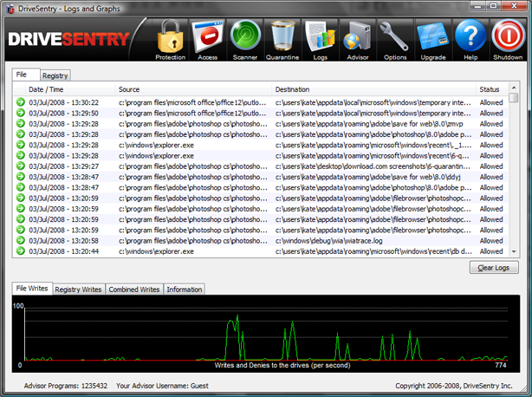The image size is (532, 397).
Task: Click the Upgrade credit card icon
Action: 433,40
